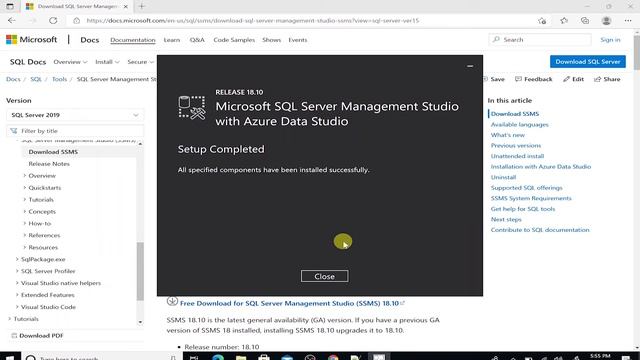Screen dimensions: 640x360
Task: Open the Unattended install article link
Action: tap(517, 156)
